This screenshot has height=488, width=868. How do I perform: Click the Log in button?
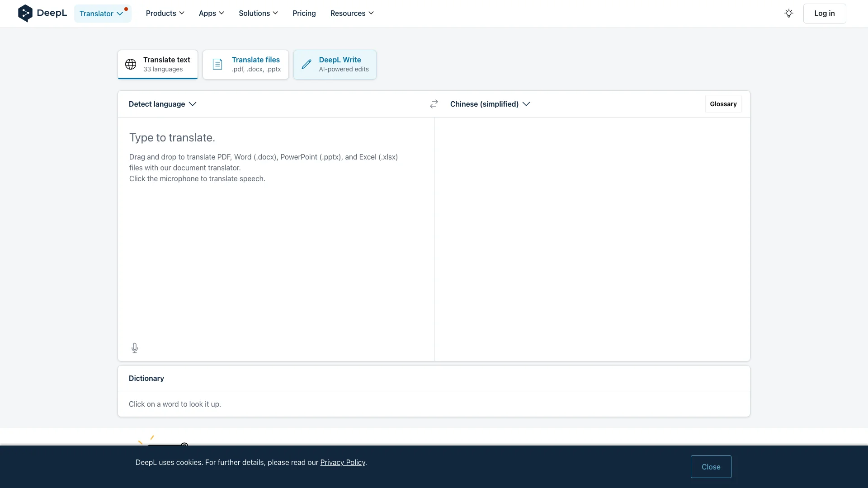coord(825,13)
